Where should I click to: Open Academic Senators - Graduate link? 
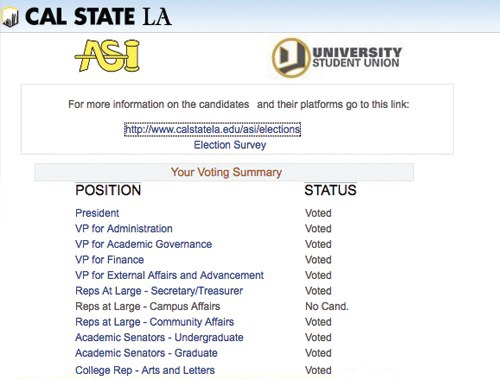146,353
